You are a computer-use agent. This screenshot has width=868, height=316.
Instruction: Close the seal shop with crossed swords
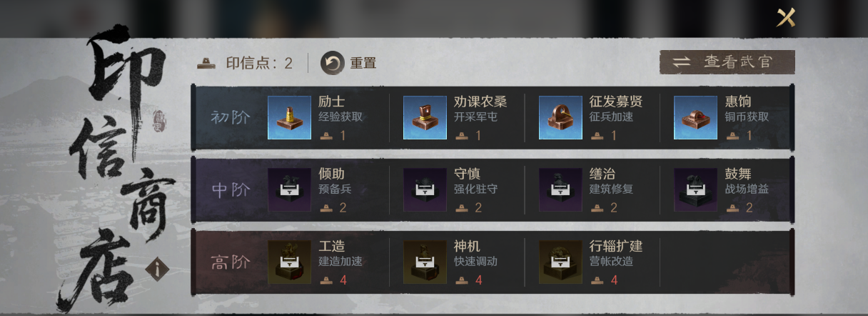point(786,18)
